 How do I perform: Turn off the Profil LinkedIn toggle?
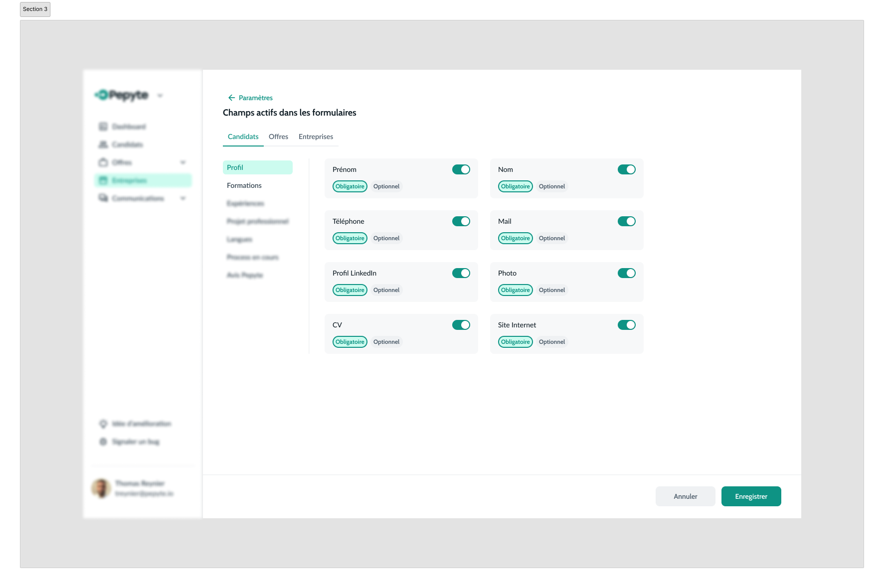click(x=461, y=273)
